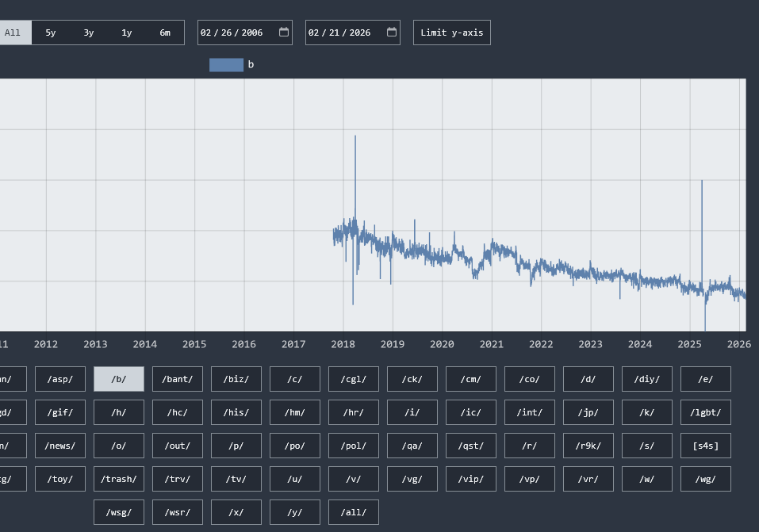
Task: Select the /bant/ board
Action: [x=178, y=379]
